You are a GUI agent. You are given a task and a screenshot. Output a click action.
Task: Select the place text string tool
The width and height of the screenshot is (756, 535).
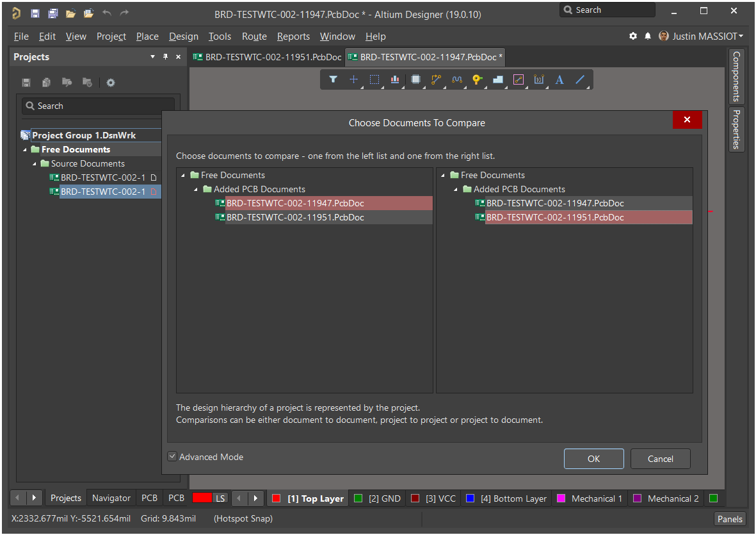tap(559, 79)
